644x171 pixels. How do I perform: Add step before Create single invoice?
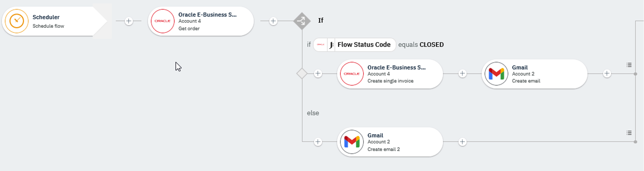pos(318,74)
